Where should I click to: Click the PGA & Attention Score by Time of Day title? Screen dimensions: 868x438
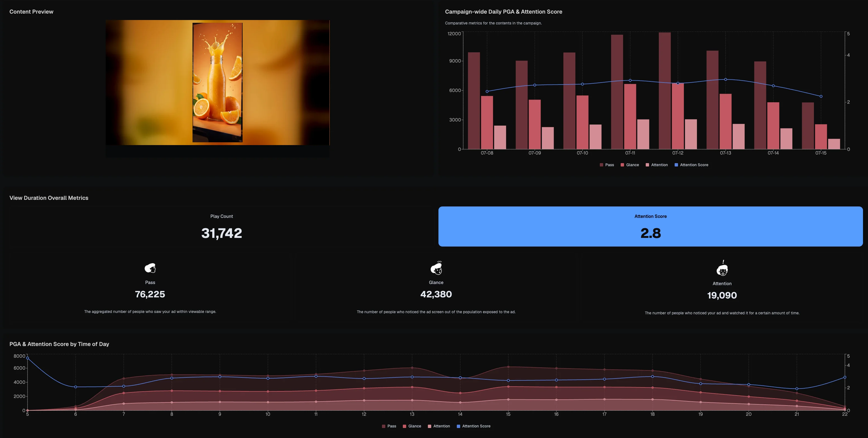pyautogui.click(x=59, y=344)
